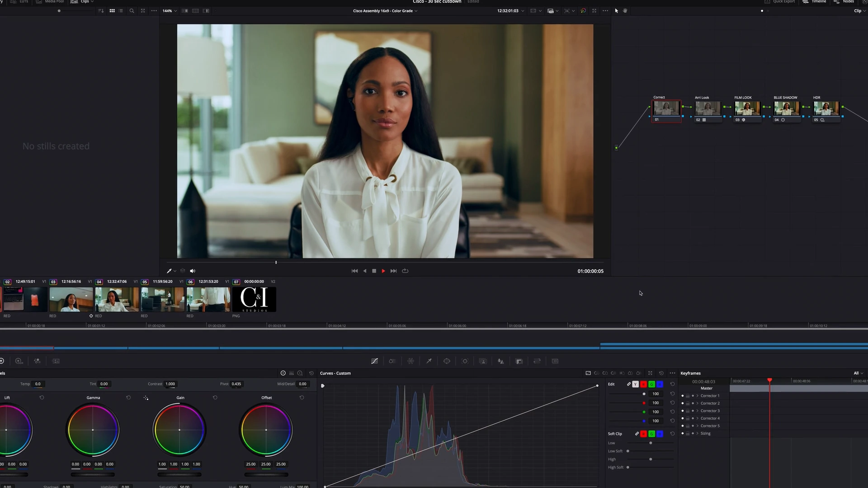Open the timeline name dropdown
The image size is (868, 488).
(x=385, y=11)
